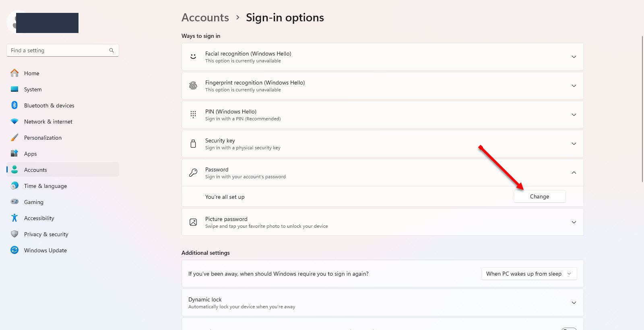Expand the Picture password option
Image resolution: width=644 pixels, height=330 pixels.
[574, 222]
